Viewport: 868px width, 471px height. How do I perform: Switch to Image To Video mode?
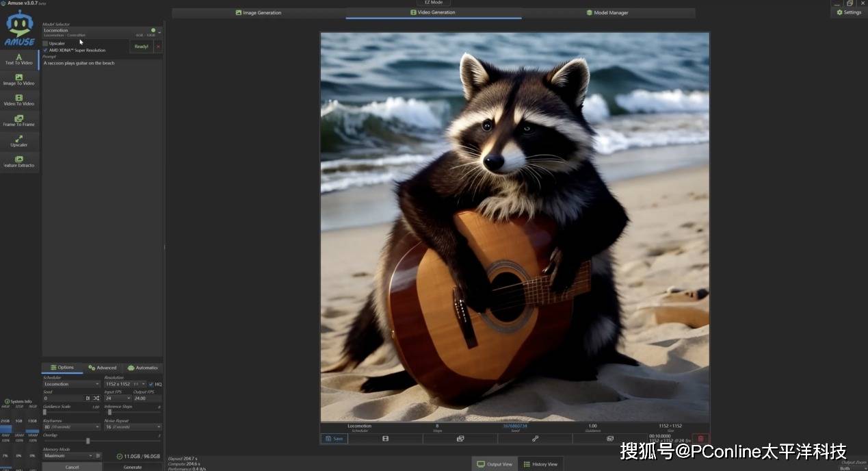click(19, 80)
